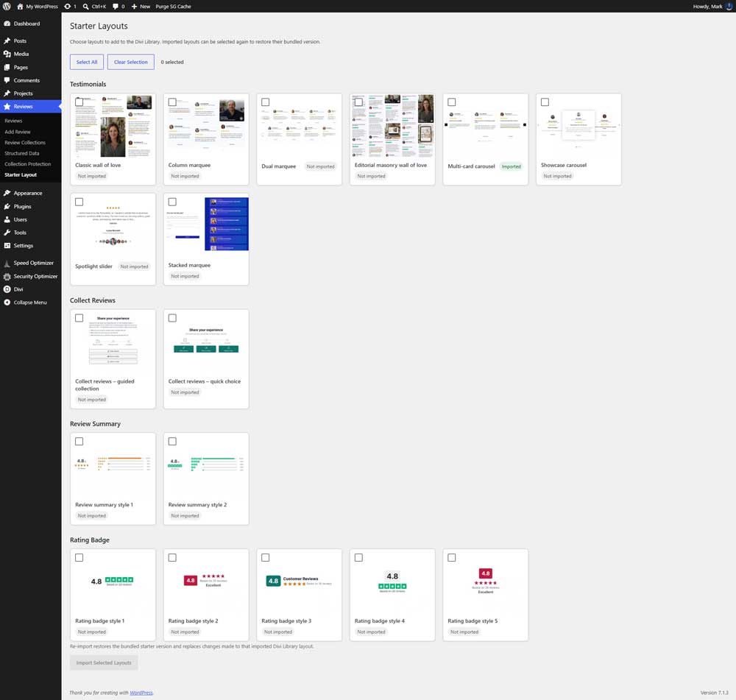This screenshot has width=736, height=700.
Task: Click the Speed Optimizer icon
Action: 7,264
